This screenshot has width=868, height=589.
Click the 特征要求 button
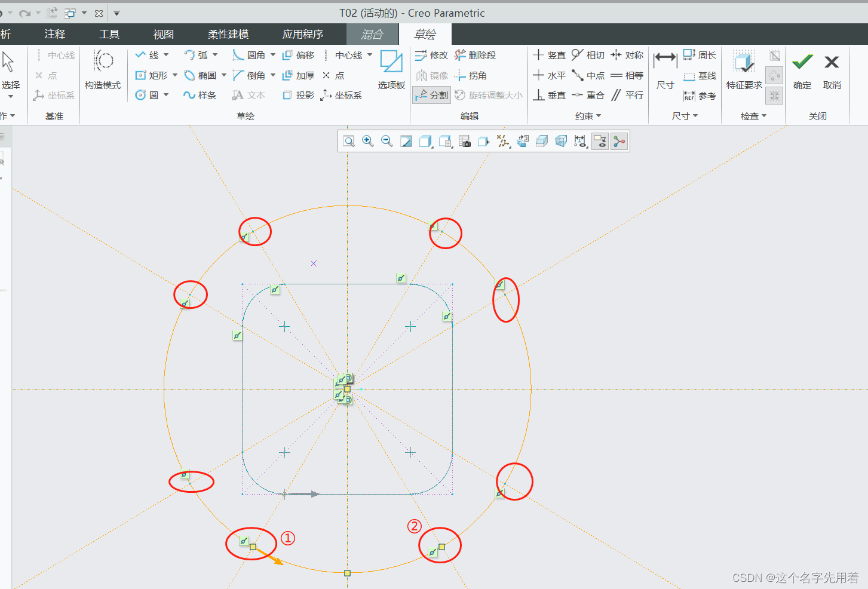pos(744,70)
